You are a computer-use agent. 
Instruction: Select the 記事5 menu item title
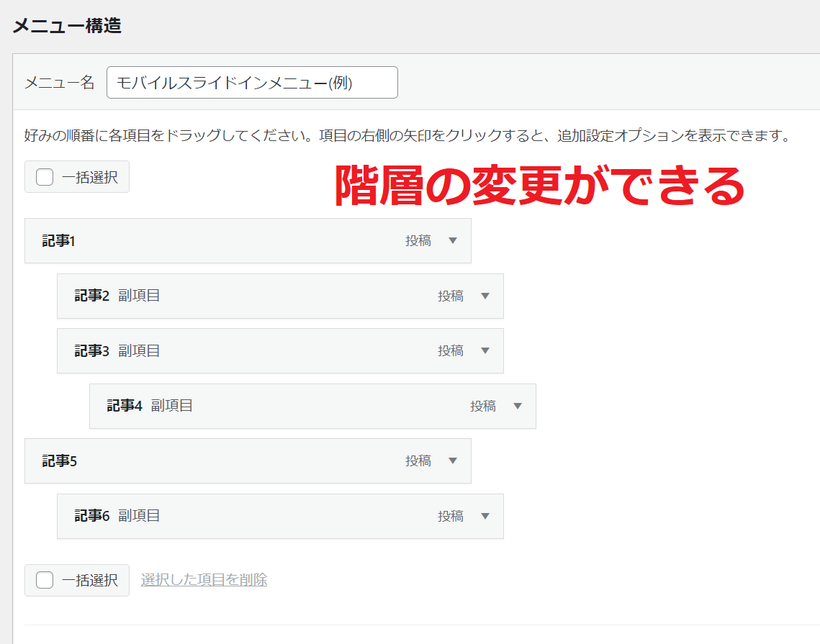pos(59,461)
